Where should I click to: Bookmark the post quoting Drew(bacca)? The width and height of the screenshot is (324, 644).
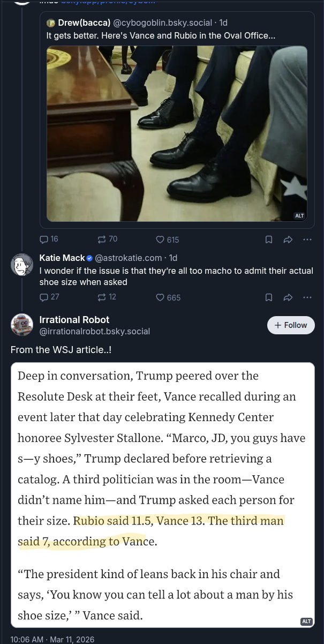pyautogui.click(x=269, y=239)
